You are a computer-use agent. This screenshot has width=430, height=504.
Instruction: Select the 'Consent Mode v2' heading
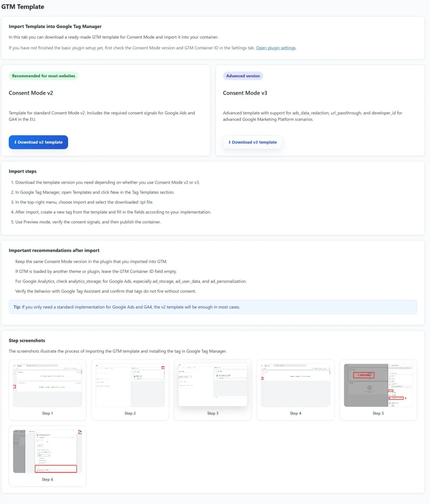[x=31, y=93]
